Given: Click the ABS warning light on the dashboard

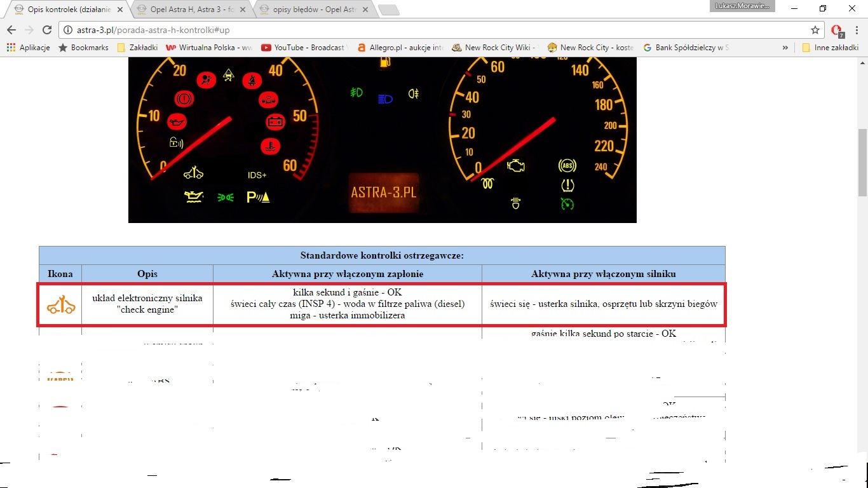Looking at the screenshot, I should (567, 166).
